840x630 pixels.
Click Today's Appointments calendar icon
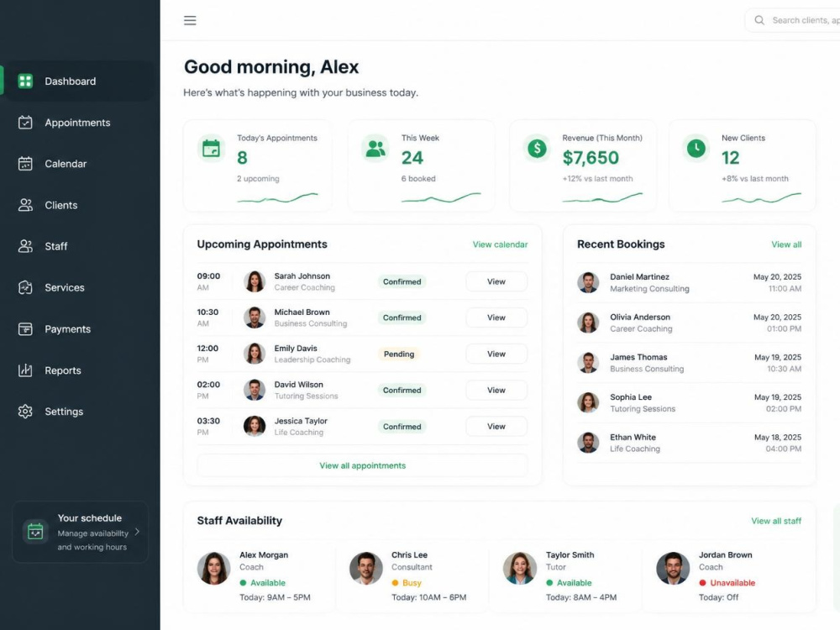click(211, 149)
